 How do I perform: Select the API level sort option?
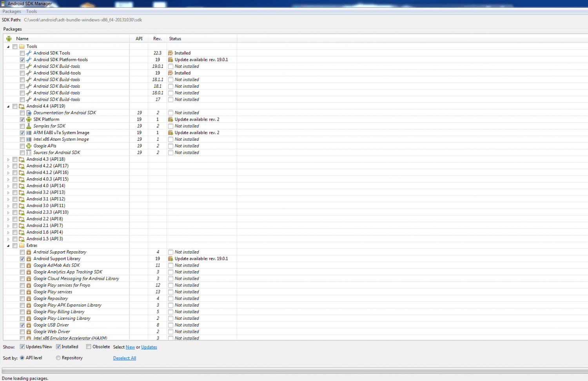pyautogui.click(x=22, y=358)
